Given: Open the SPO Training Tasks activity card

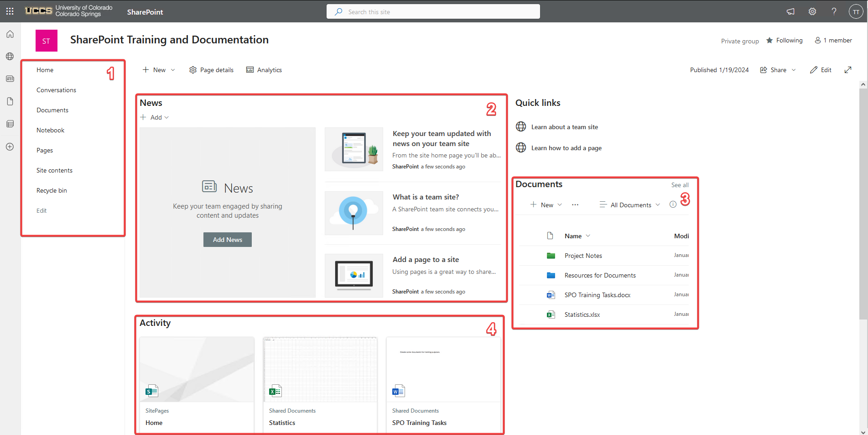Looking at the screenshot, I should pos(443,384).
